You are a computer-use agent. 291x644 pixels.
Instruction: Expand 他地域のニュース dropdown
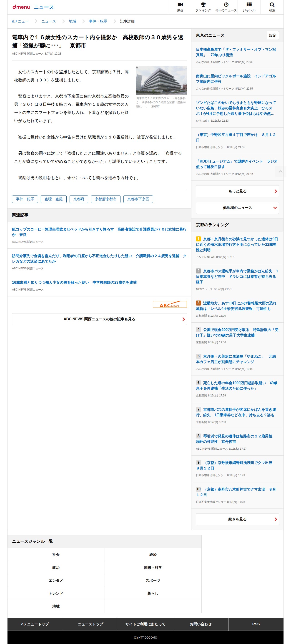tap(237, 208)
